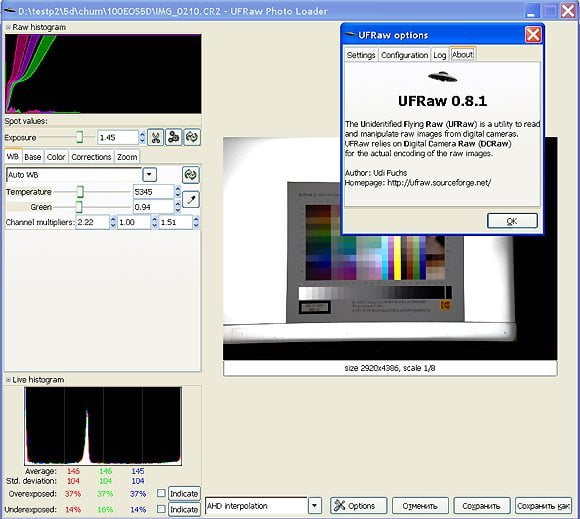Viewport: 580px width, 519px height.
Task: Close the UFRaw options dialog
Action: tap(533, 35)
